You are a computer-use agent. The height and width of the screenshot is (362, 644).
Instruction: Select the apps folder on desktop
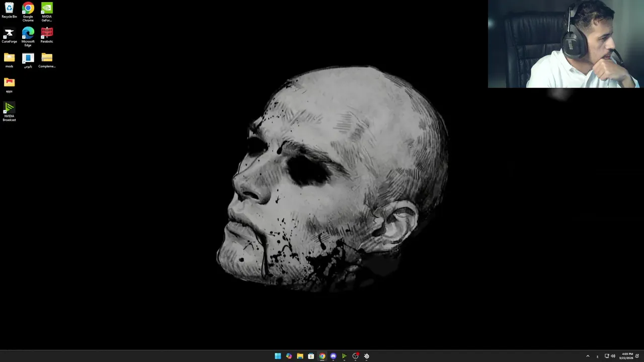click(9, 85)
